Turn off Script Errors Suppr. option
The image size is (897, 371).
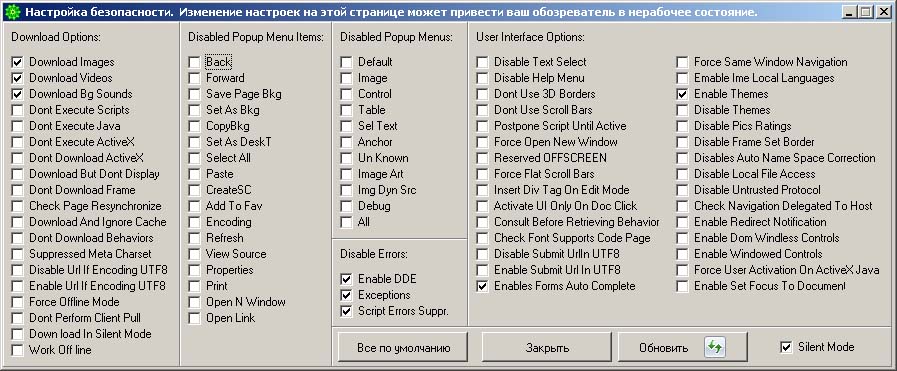click(346, 312)
